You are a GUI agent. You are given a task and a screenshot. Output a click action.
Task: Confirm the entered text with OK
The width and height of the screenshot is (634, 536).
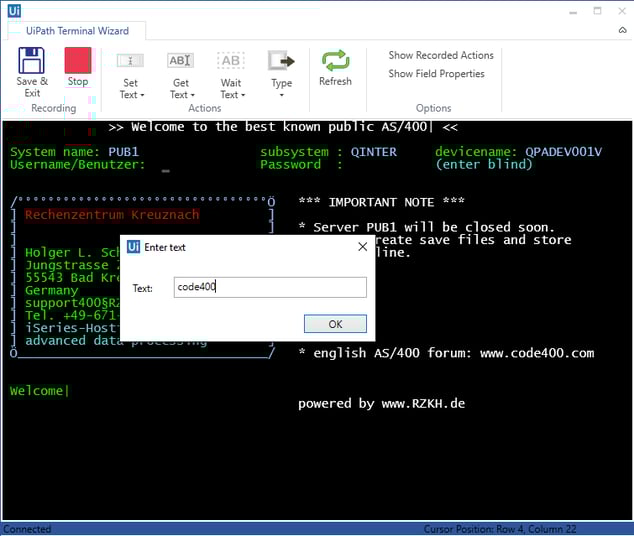335,324
